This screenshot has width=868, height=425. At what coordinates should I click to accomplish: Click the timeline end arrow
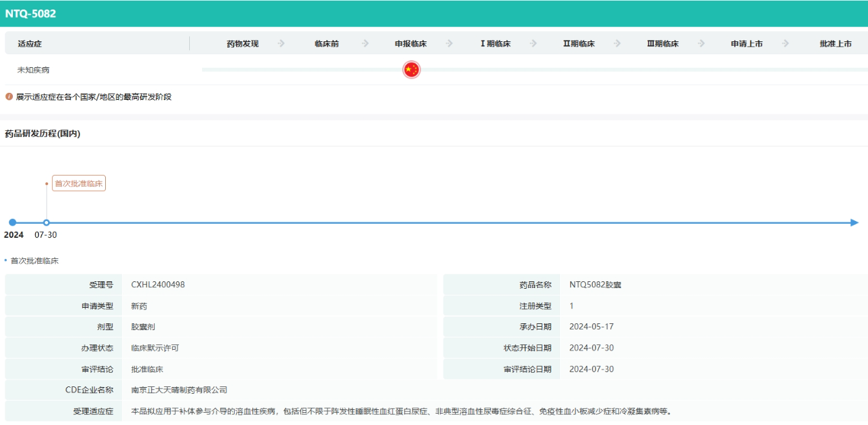pyautogui.click(x=854, y=222)
